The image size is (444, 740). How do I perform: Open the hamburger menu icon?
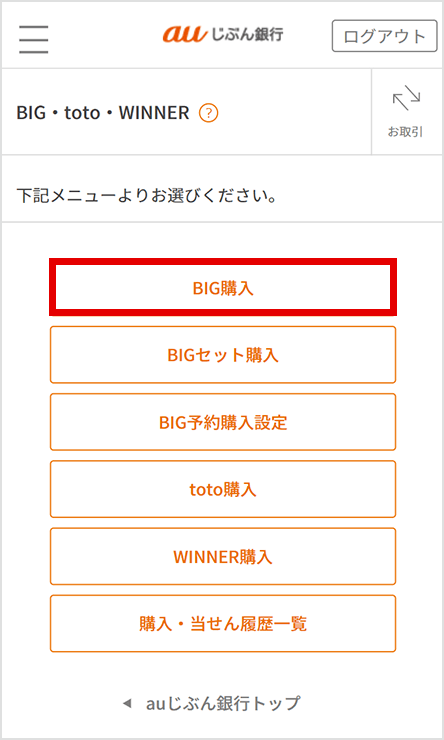[x=34, y=39]
